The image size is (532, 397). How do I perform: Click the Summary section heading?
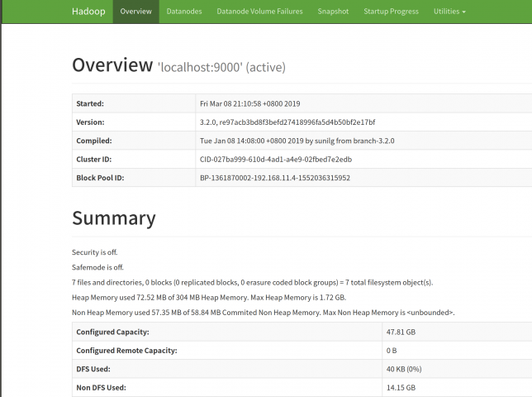pyautogui.click(x=113, y=218)
